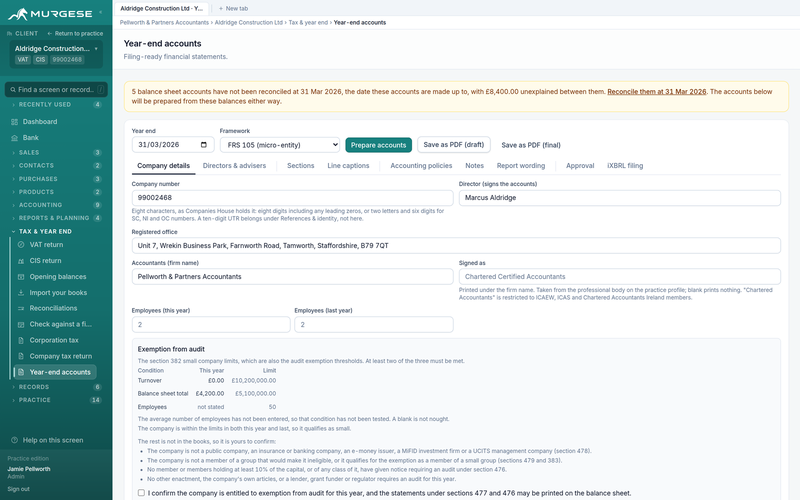Click the Check against a filing icon
Screen dimensions: 800x500
[21, 324]
